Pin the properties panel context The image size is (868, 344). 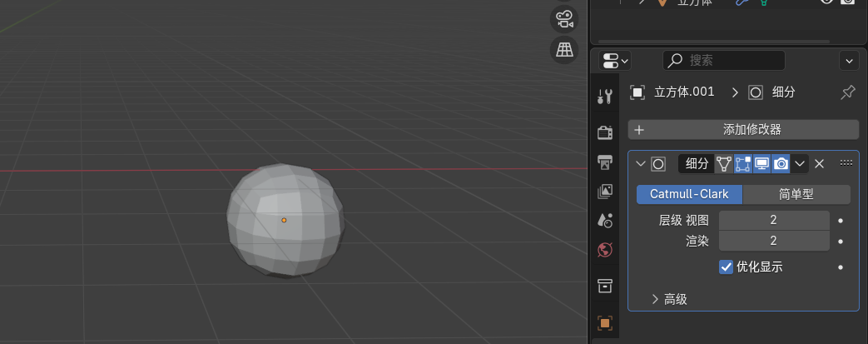[x=847, y=92]
